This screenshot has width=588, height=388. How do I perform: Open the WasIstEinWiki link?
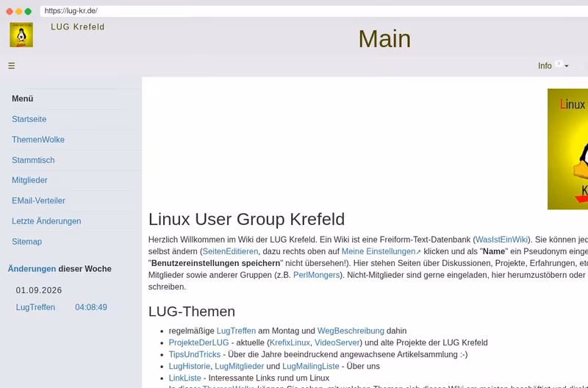pyautogui.click(x=501, y=240)
